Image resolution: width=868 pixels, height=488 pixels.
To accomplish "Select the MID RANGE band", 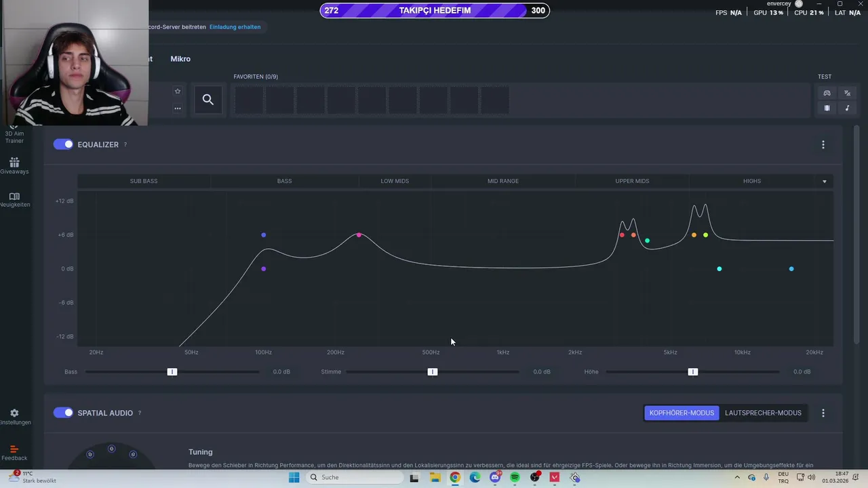I will tap(503, 181).
